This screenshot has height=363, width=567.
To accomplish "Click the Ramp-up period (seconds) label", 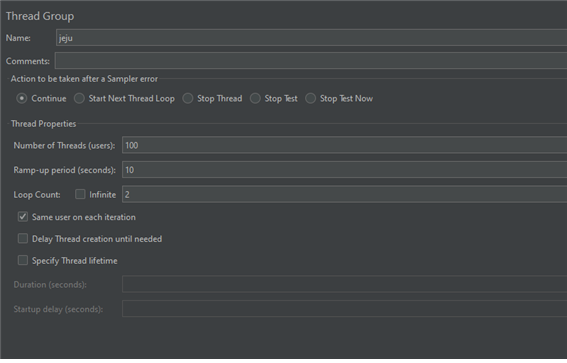I will pos(64,170).
